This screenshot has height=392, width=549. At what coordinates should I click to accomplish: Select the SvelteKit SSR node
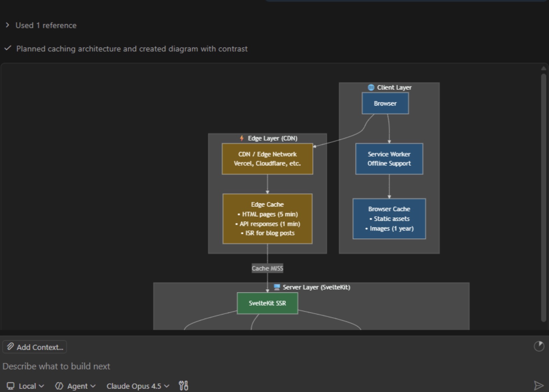point(268,303)
